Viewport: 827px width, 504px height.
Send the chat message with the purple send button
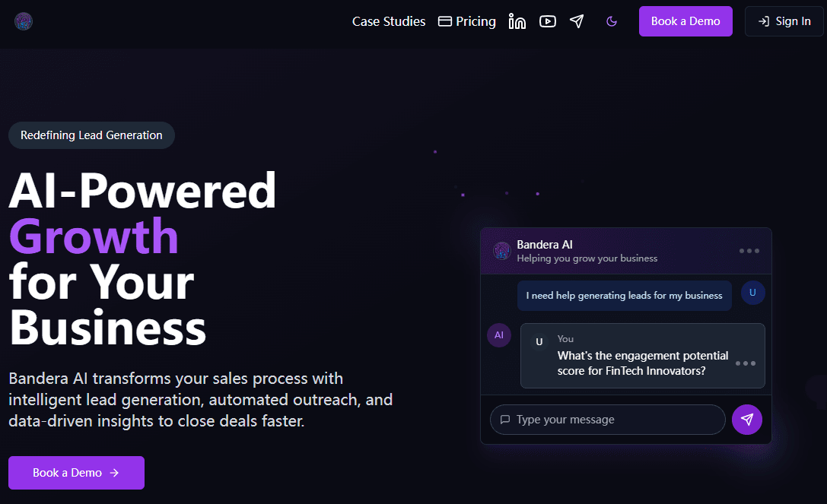[747, 420]
